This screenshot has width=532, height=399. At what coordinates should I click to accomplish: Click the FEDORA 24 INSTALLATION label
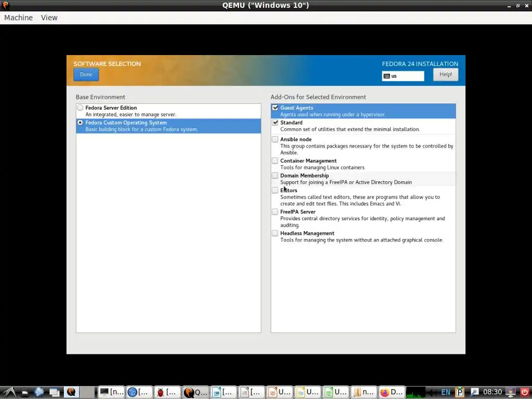tap(420, 64)
